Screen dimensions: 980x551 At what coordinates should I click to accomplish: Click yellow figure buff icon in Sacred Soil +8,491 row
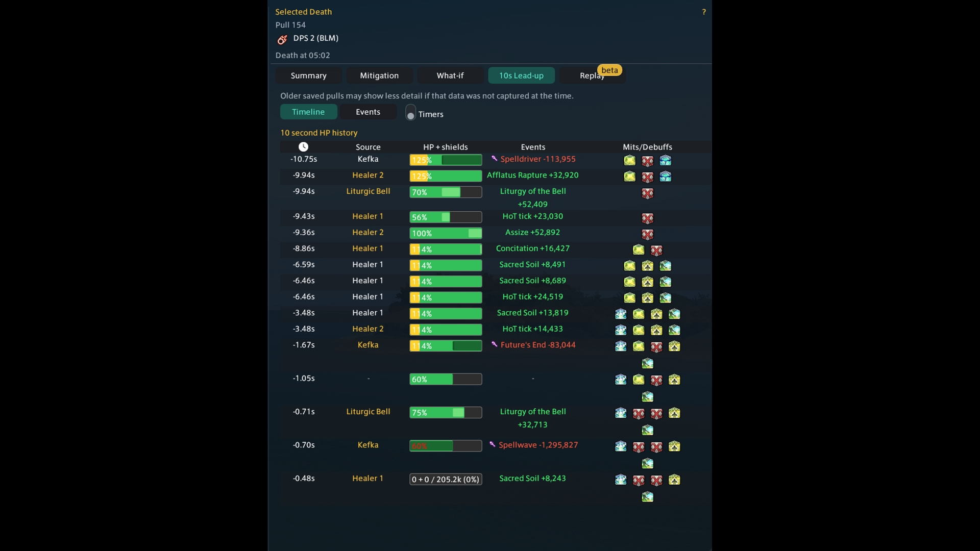pos(647,266)
